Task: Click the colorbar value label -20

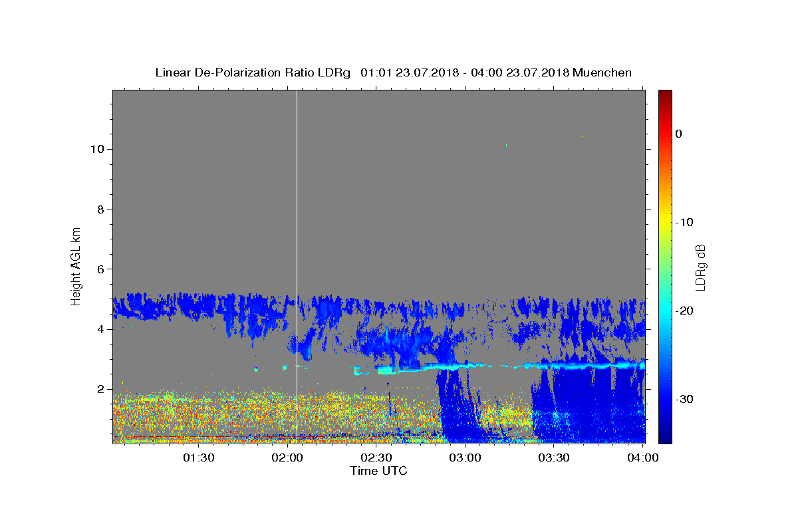Action: [684, 311]
